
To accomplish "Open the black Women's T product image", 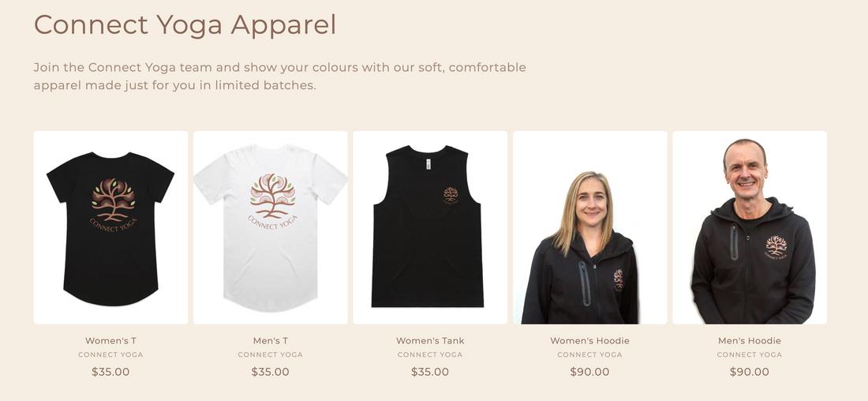I will [110, 227].
